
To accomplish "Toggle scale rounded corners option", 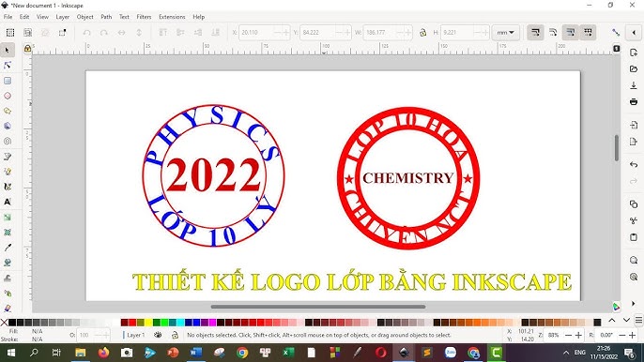I will point(553,33).
